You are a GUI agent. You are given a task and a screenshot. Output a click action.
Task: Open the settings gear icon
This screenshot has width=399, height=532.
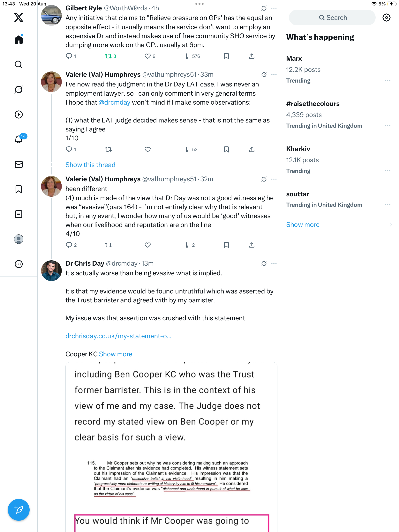pyautogui.click(x=386, y=18)
